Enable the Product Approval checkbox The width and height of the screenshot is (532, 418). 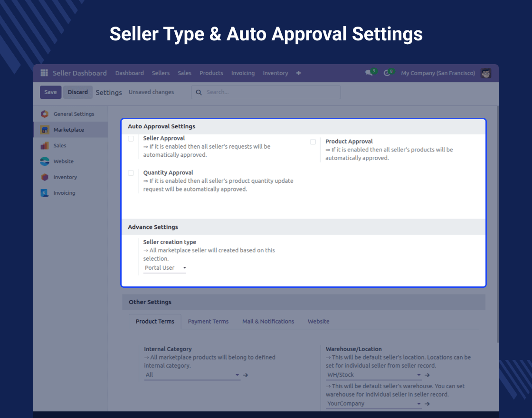pos(313,142)
